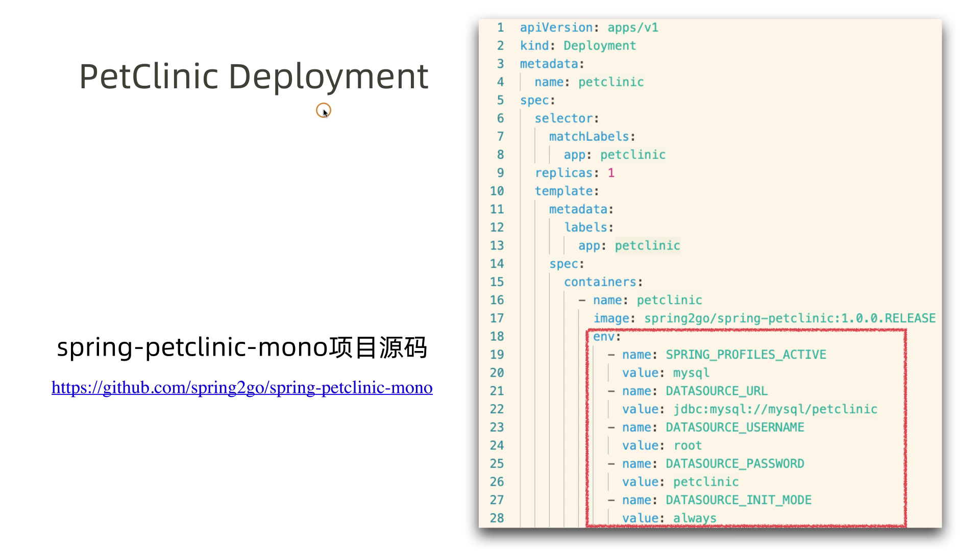Click the 'name: petclinic' line under metadata
Viewport: 980px width, 551px height.
(x=589, y=82)
